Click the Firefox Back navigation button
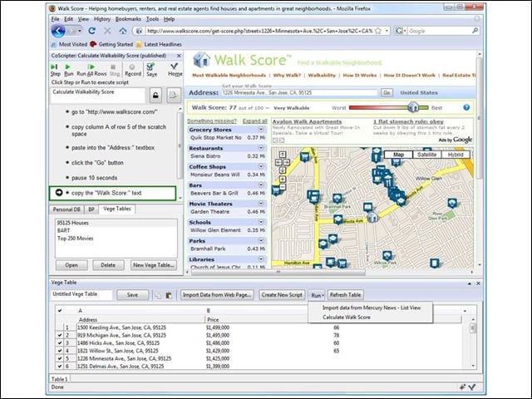Image resolution: width=532 pixels, height=399 pixels. pyautogui.click(x=58, y=31)
